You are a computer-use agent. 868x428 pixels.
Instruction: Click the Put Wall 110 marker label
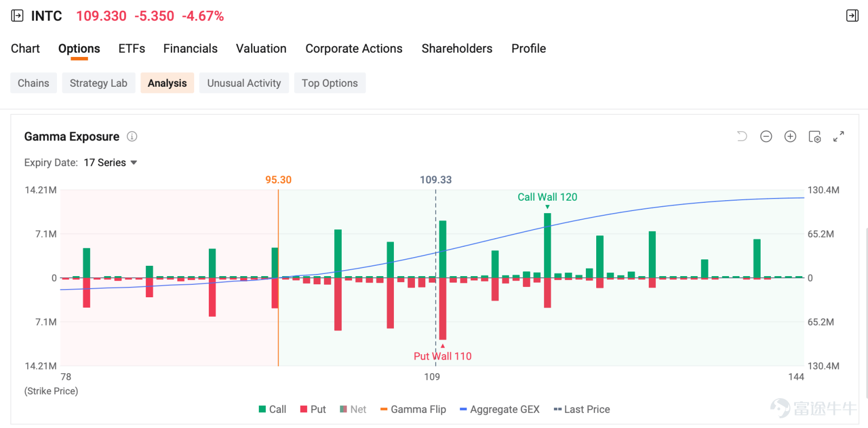[443, 356]
